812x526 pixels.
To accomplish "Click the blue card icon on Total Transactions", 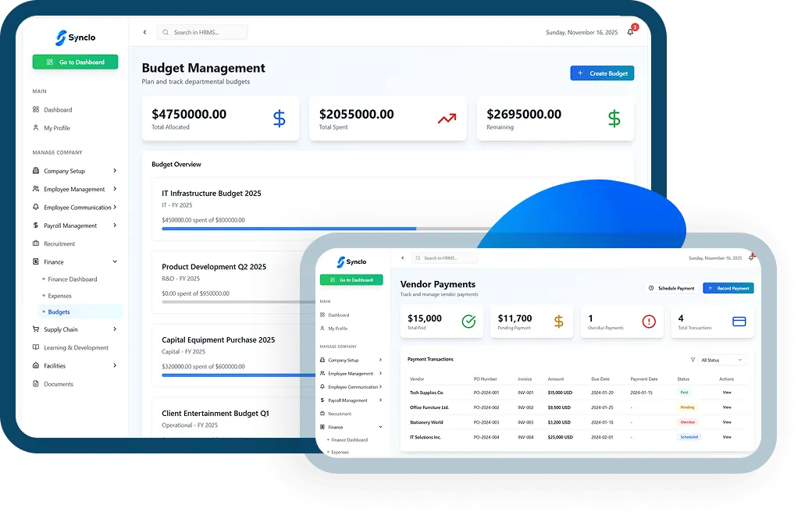I will coord(739,322).
